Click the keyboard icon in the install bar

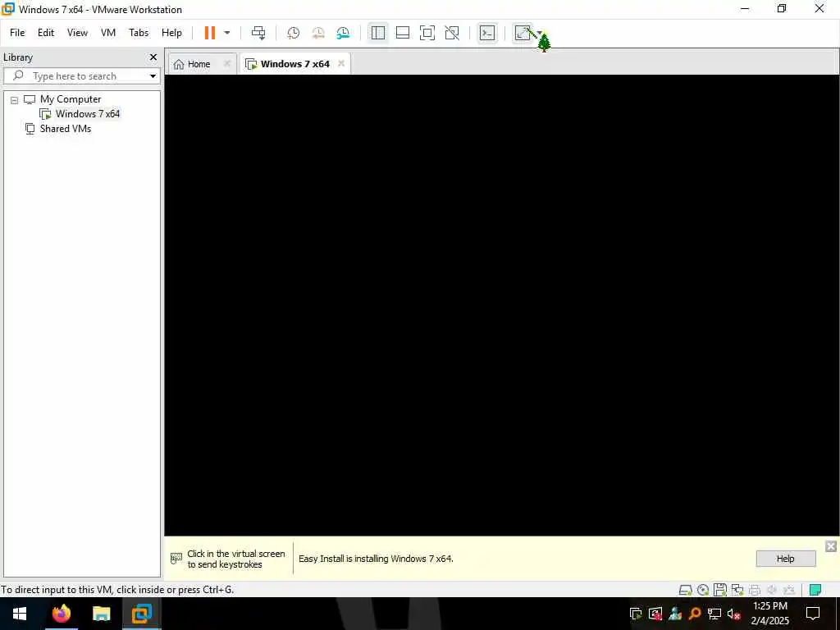pos(176,559)
